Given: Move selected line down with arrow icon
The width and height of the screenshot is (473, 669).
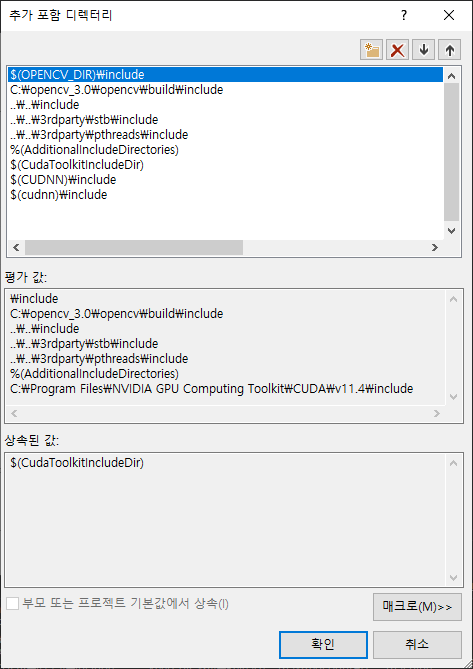Looking at the screenshot, I should coord(424,50).
